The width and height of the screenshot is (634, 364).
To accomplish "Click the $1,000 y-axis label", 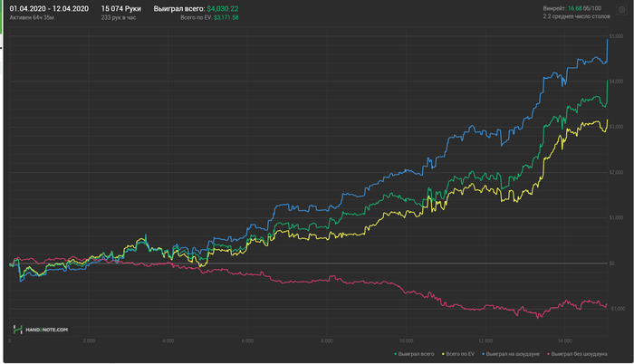I will [616, 217].
